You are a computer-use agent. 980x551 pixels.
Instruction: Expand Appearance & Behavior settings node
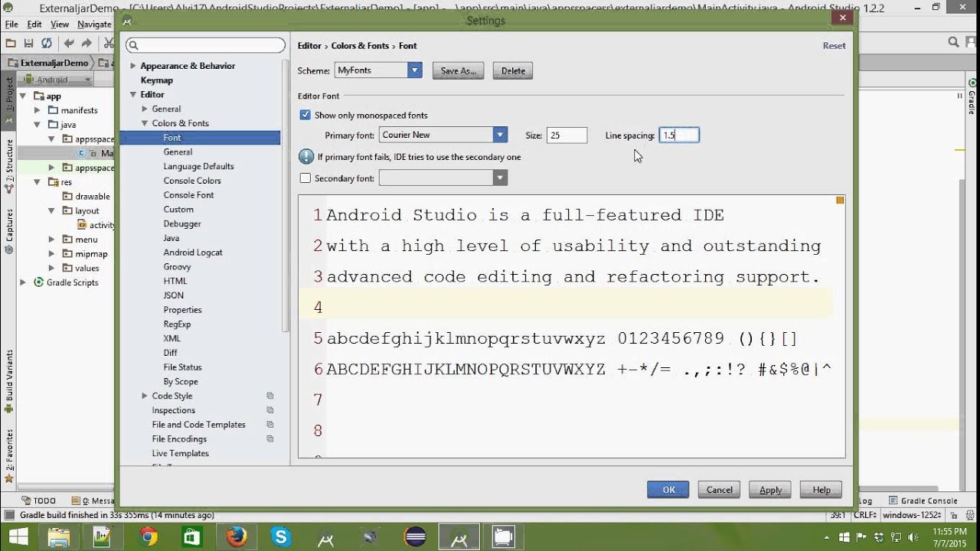point(133,66)
